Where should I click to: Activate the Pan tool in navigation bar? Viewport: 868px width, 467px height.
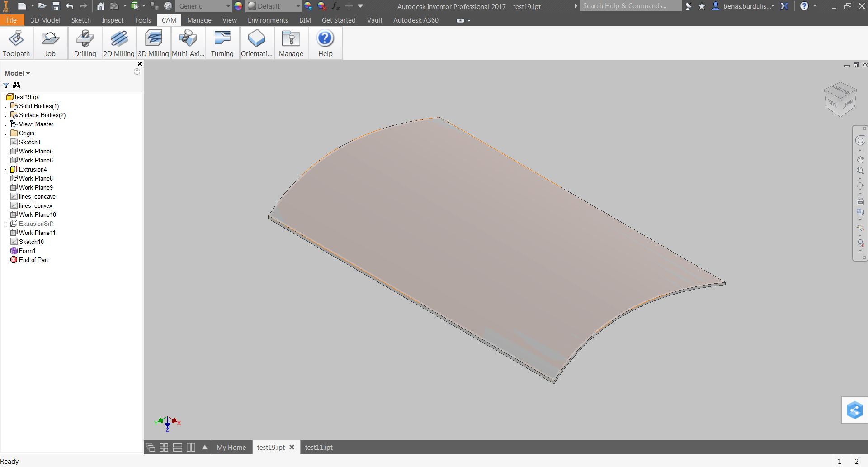click(861, 159)
